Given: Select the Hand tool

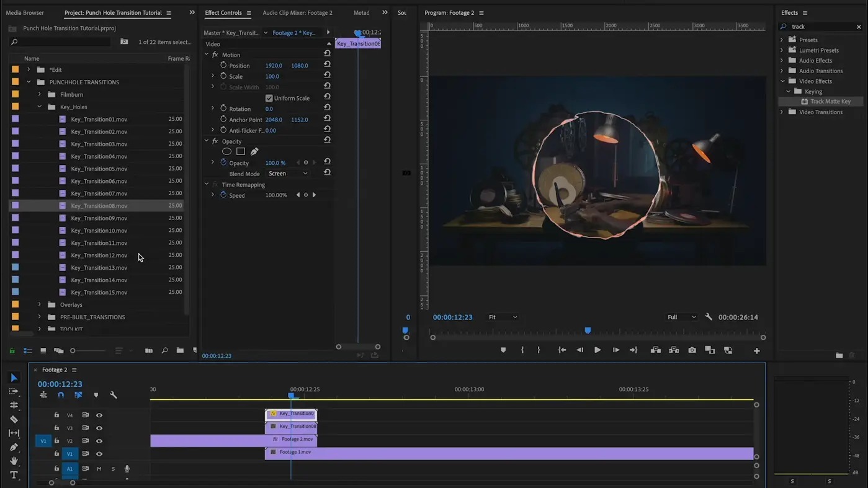Looking at the screenshot, I should point(14,461).
